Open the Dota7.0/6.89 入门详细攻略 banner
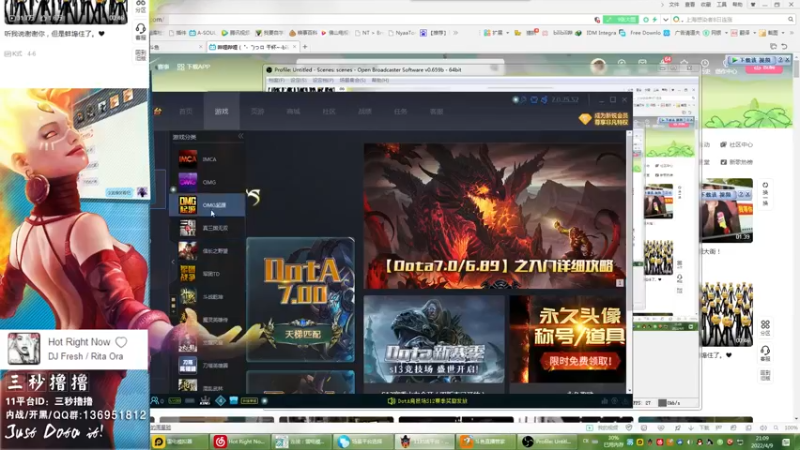 [494, 216]
